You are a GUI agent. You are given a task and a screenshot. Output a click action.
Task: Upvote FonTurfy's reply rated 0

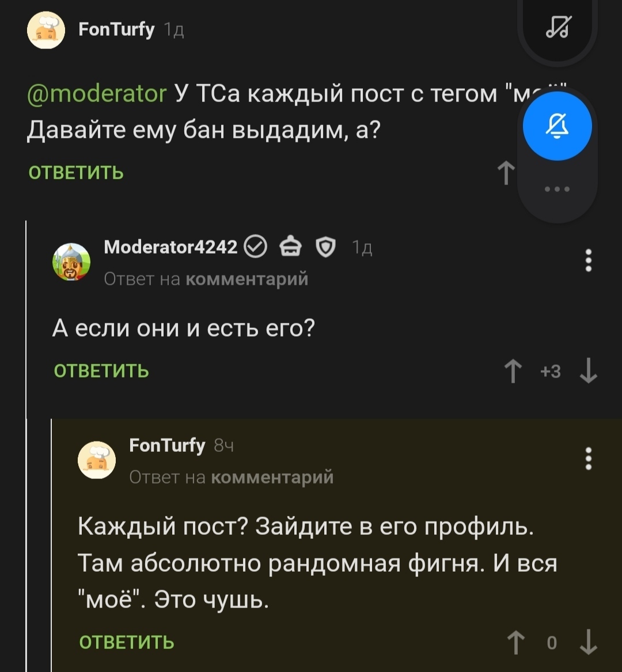(x=515, y=643)
